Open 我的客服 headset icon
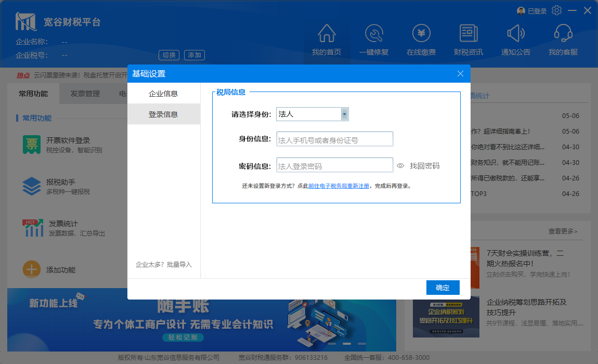The image size is (598, 364). tap(563, 34)
